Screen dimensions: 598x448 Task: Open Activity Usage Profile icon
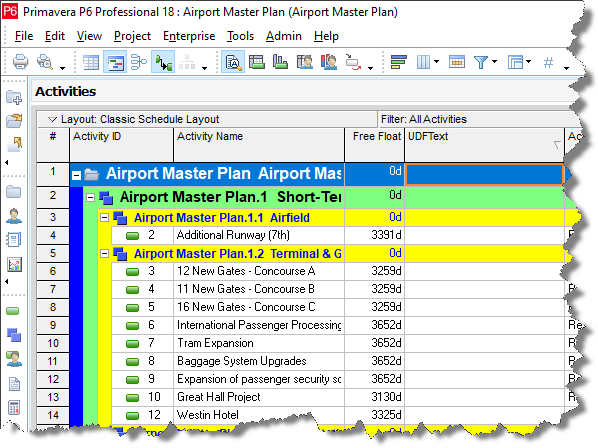280,62
